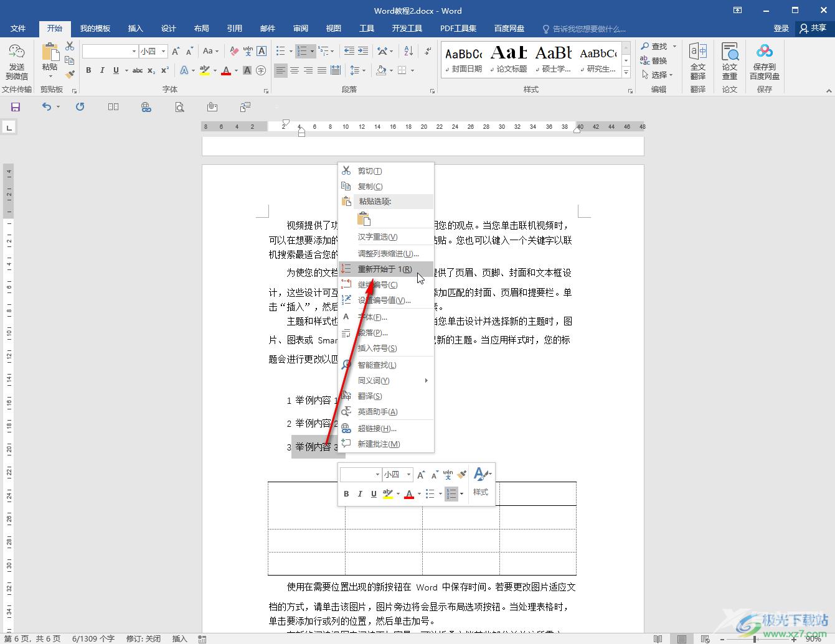Toggle center text alignment

pyautogui.click(x=295, y=70)
